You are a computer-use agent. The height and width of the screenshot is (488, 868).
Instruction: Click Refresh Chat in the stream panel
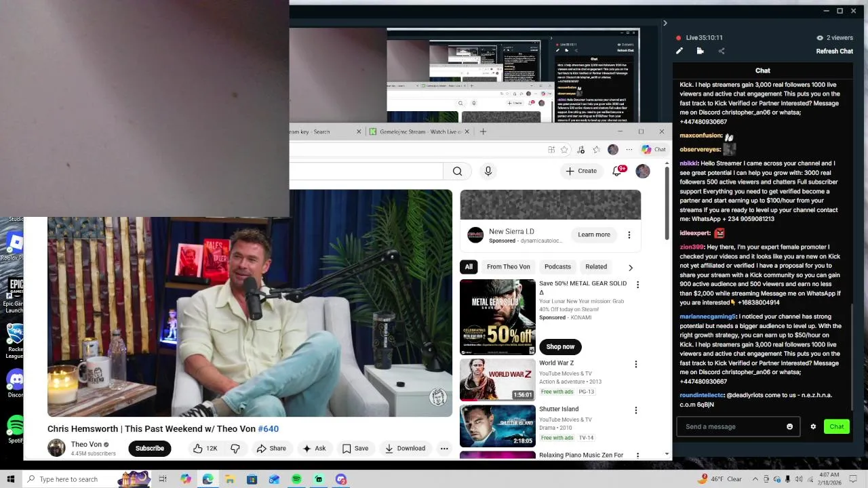[834, 51]
